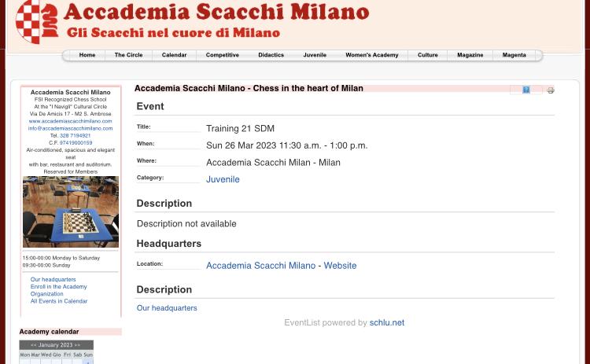Click the blue help icon near print
Screen dimensions: 590x364
(x=526, y=90)
